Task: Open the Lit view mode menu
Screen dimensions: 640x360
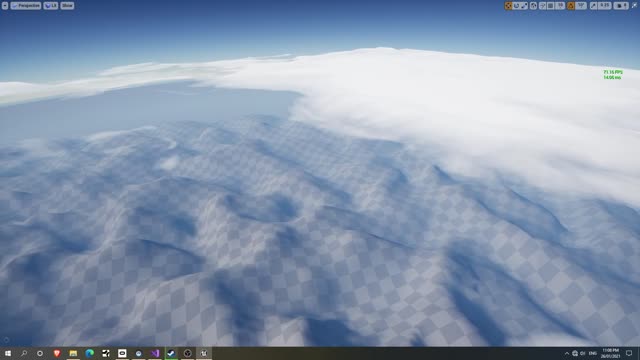Action: tap(51, 6)
